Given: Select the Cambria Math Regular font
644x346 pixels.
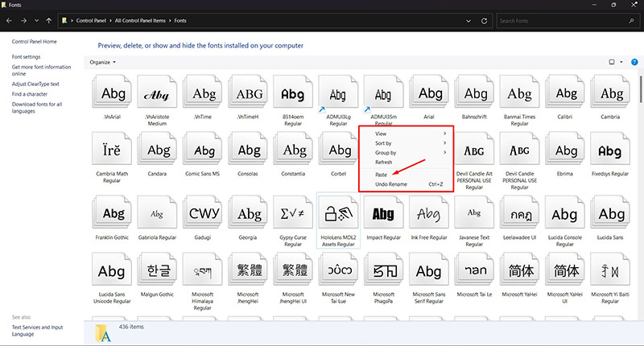Looking at the screenshot, I should [112, 149].
